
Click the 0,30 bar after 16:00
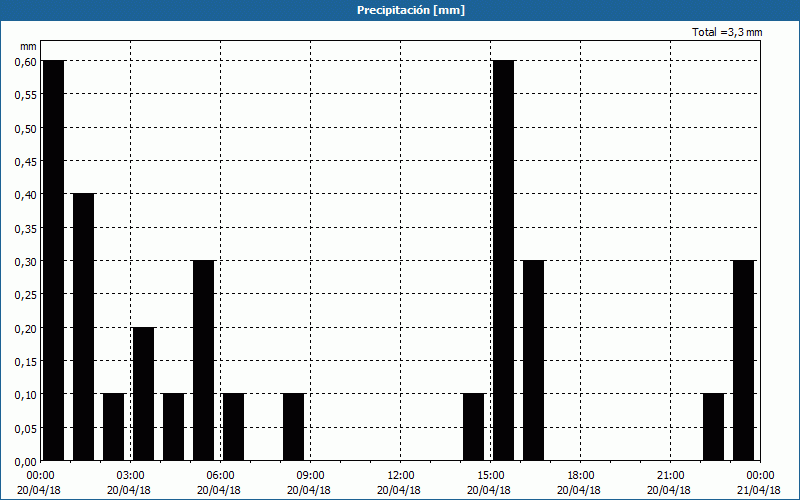[534, 360]
